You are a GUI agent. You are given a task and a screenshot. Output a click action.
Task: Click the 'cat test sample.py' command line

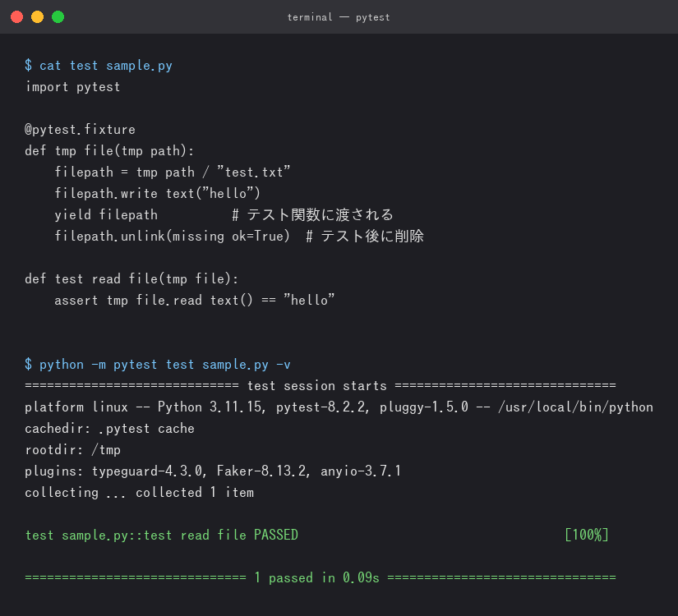[99, 66]
